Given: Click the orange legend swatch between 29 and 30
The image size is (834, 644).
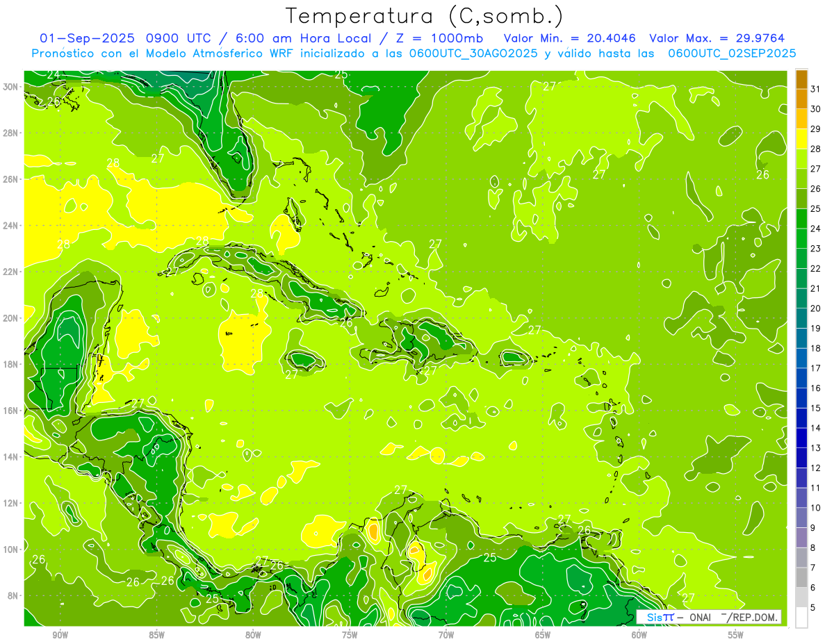Looking at the screenshot, I should coord(801,119).
